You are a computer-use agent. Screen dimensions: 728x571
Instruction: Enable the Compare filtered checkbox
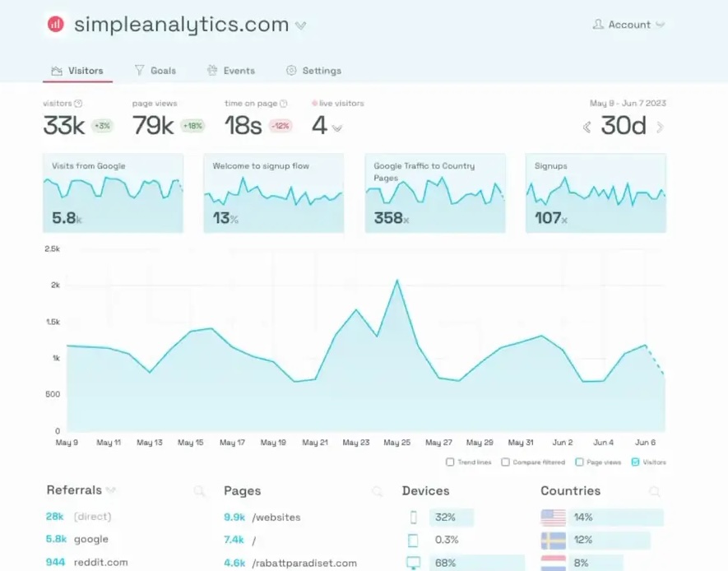coord(506,462)
